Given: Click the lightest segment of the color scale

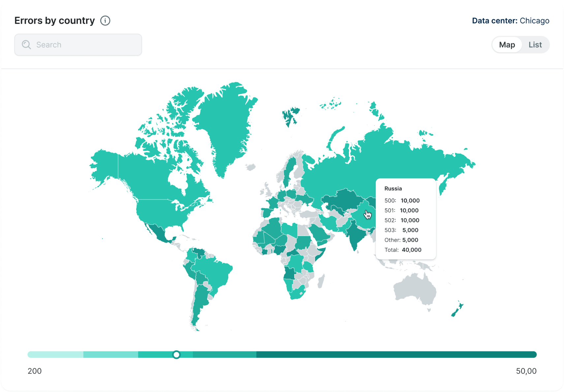Looking at the screenshot, I should pyautogui.click(x=55, y=354).
